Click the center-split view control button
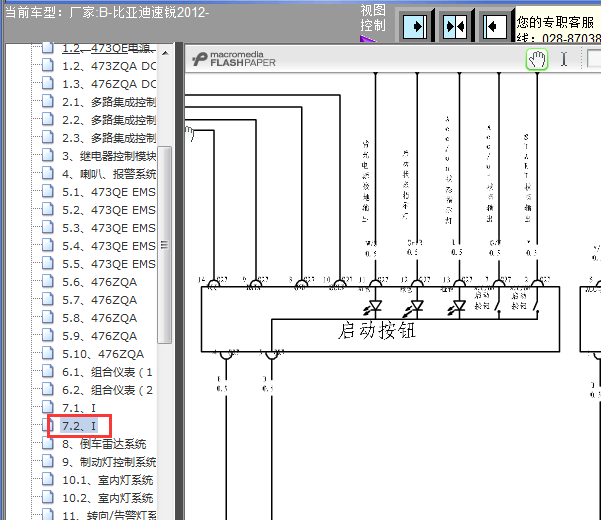 pyautogui.click(x=456, y=26)
